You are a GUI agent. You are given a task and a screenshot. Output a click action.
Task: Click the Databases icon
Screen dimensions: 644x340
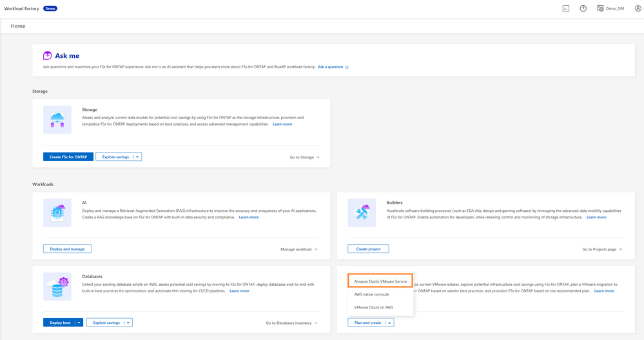pos(57,287)
